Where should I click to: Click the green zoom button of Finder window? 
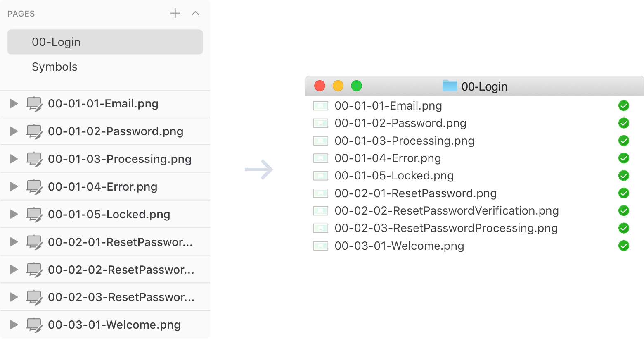point(356,86)
